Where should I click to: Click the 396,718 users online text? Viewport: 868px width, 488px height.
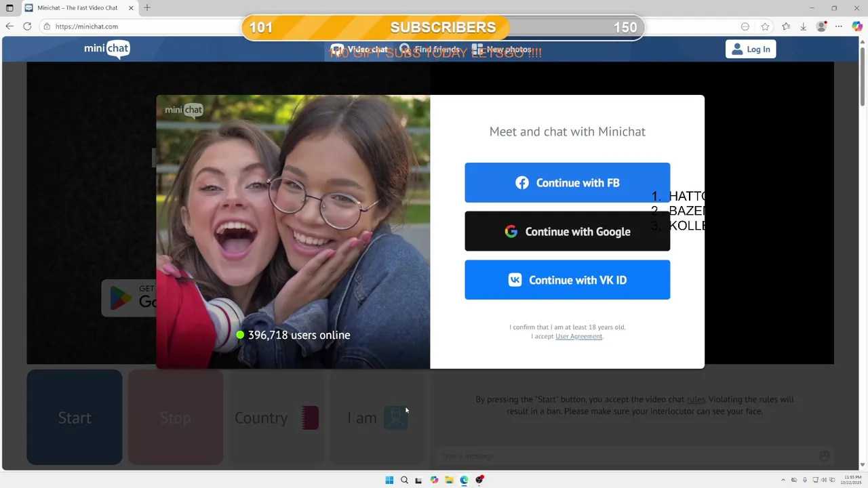click(299, 335)
